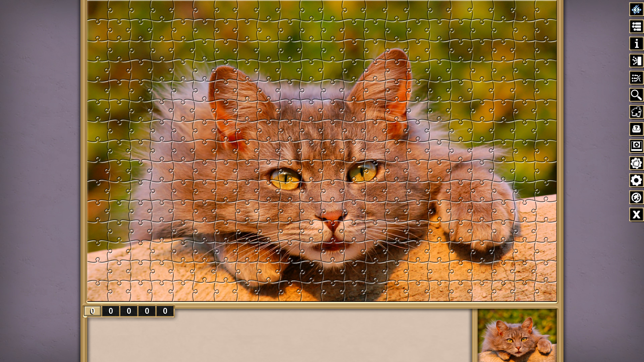Open the rightmost tray counter tab
644x362 pixels.
(x=165, y=311)
